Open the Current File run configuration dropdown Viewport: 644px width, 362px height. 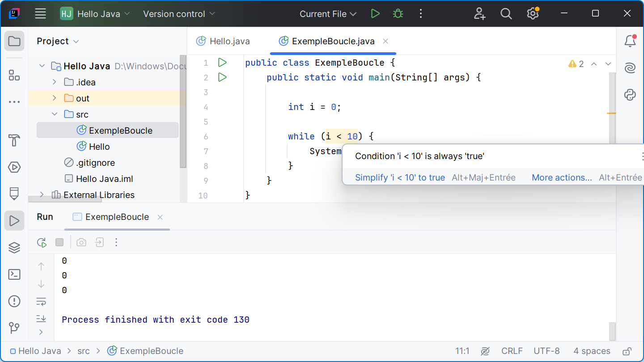click(x=328, y=14)
